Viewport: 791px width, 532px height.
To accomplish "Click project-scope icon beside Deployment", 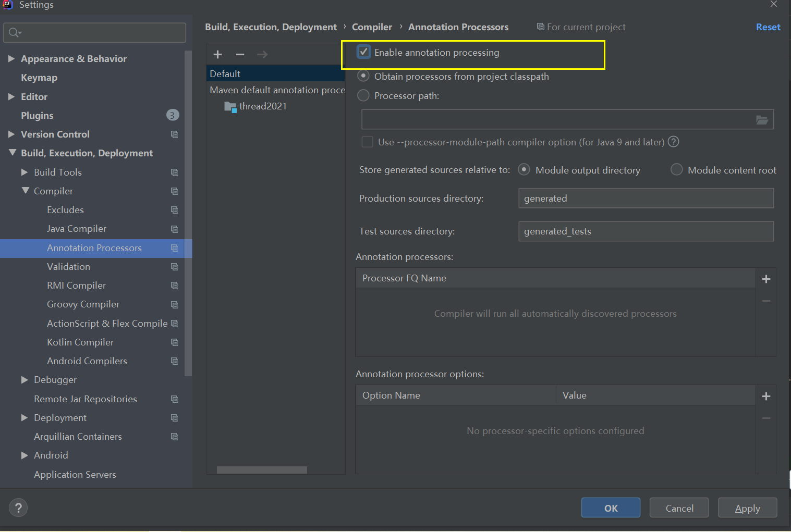I will click(174, 418).
